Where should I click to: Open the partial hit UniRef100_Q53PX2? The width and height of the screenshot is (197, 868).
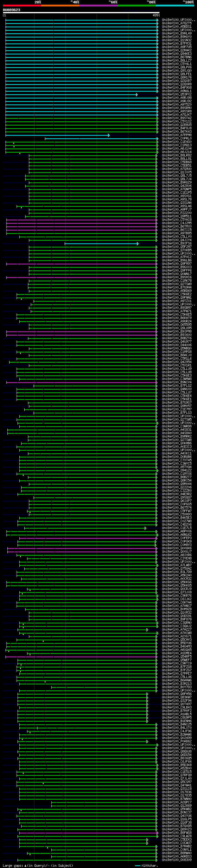[x=177, y=94]
